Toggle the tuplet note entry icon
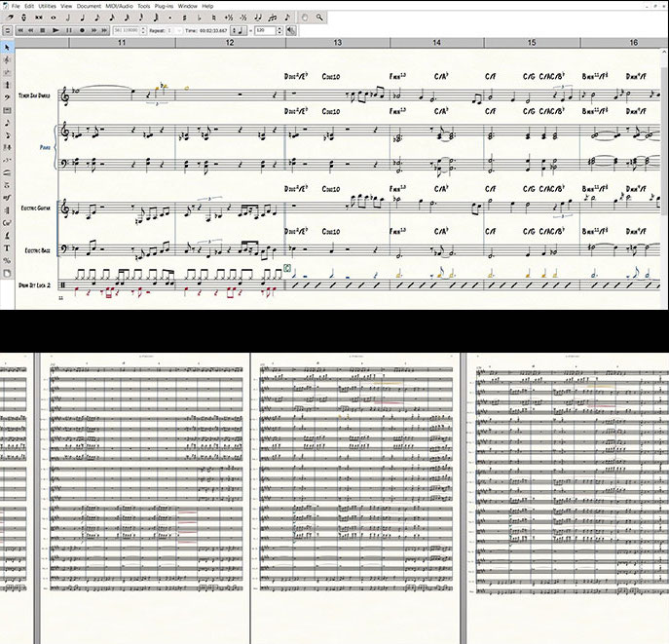The height and width of the screenshot is (644, 669). (x=257, y=18)
